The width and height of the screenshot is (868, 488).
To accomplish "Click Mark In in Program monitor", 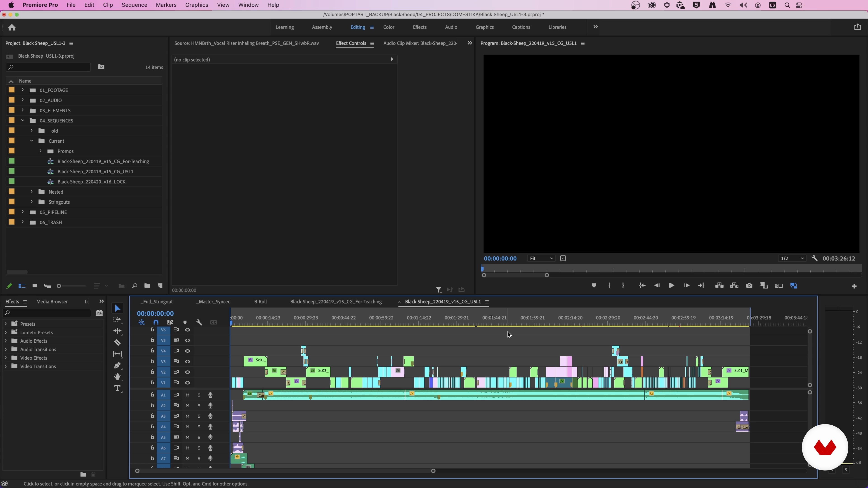I will tap(610, 286).
